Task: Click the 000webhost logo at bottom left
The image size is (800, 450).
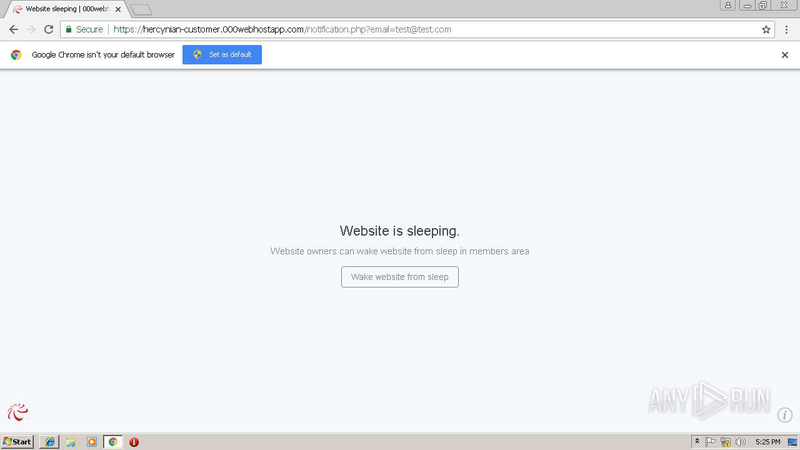Action: point(17,411)
